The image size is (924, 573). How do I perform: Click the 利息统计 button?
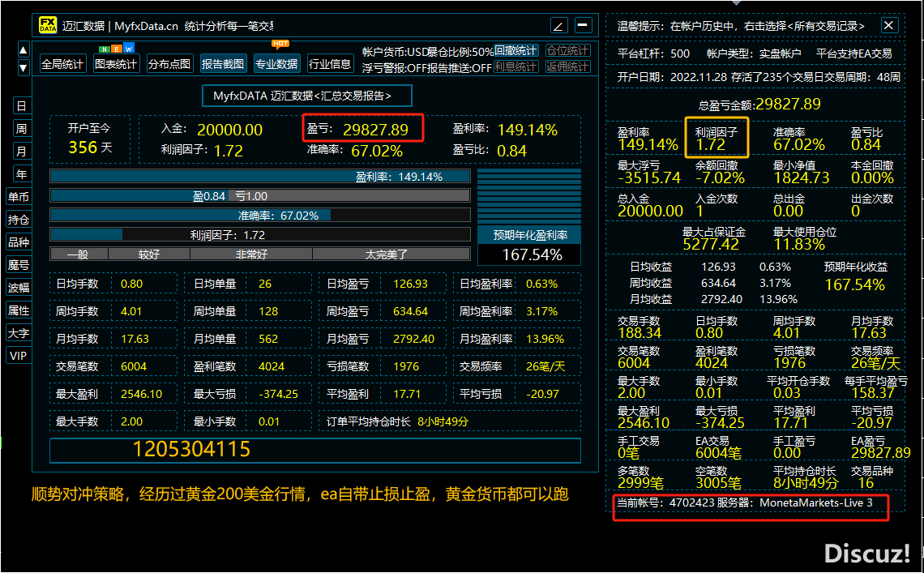click(516, 66)
